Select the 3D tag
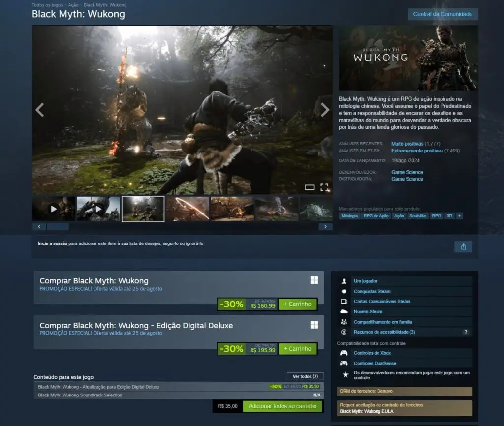The width and height of the screenshot is (504, 426). [x=449, y=216]
